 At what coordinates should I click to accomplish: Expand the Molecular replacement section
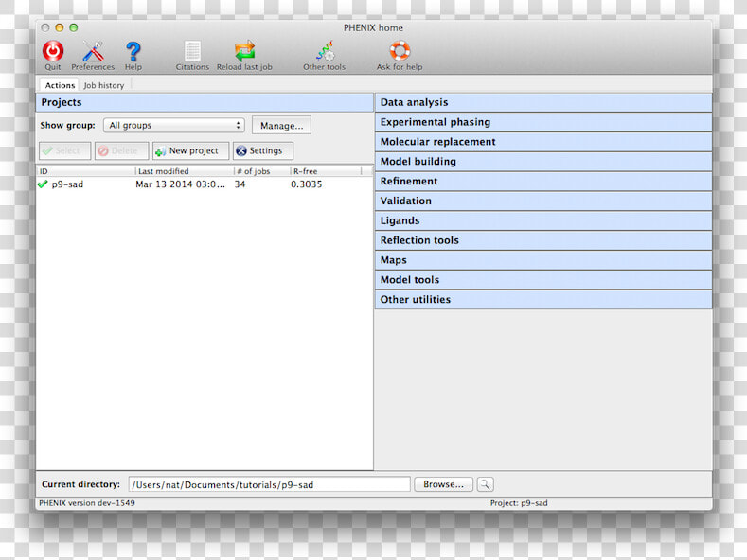(x=543, y=142)
